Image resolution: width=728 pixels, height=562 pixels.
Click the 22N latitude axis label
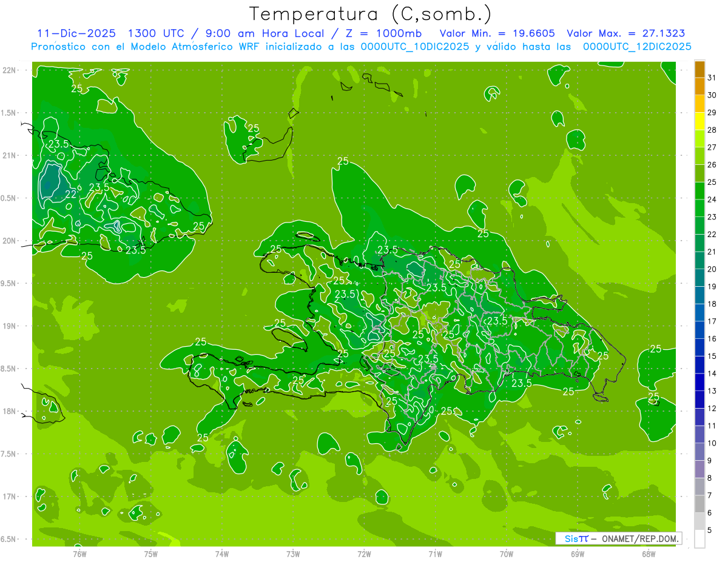pyautogui.click(x=10, y=70)
